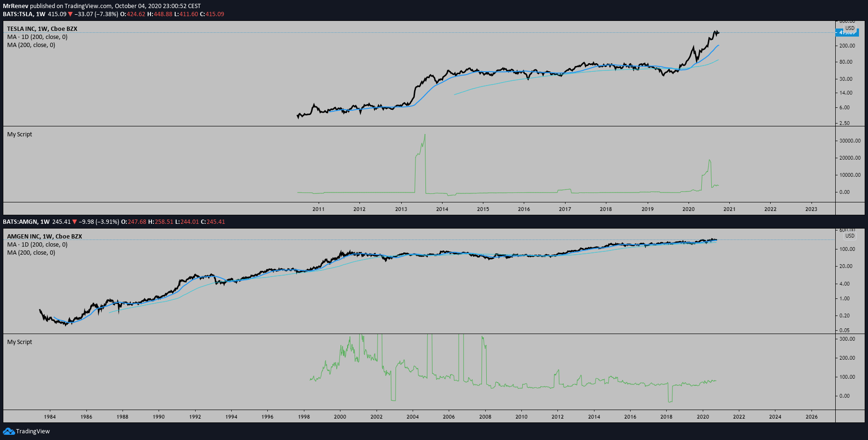This screenshot has height=440, width=868.
Task: Click the TSLA closing value C:415.09
Action: tap(212, 14)
